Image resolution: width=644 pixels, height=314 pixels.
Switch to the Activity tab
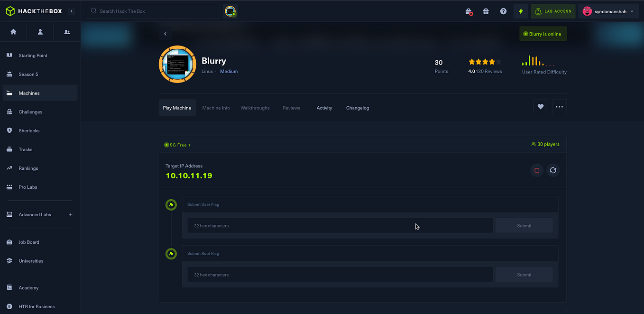(x=324, y=108)
